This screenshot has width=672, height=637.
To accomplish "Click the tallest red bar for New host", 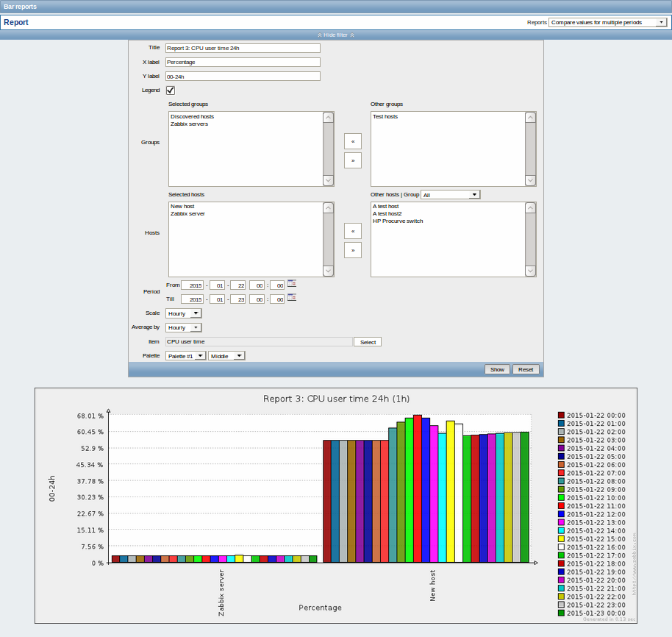I will pos(418,488).
